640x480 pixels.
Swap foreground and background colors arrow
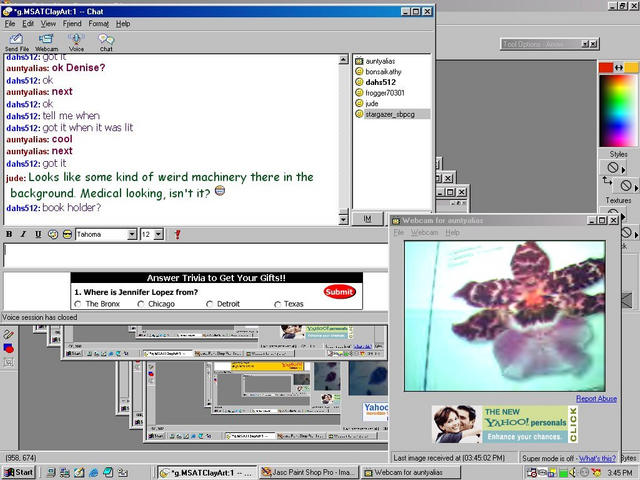pyautogui.click(x=619, y=68)
